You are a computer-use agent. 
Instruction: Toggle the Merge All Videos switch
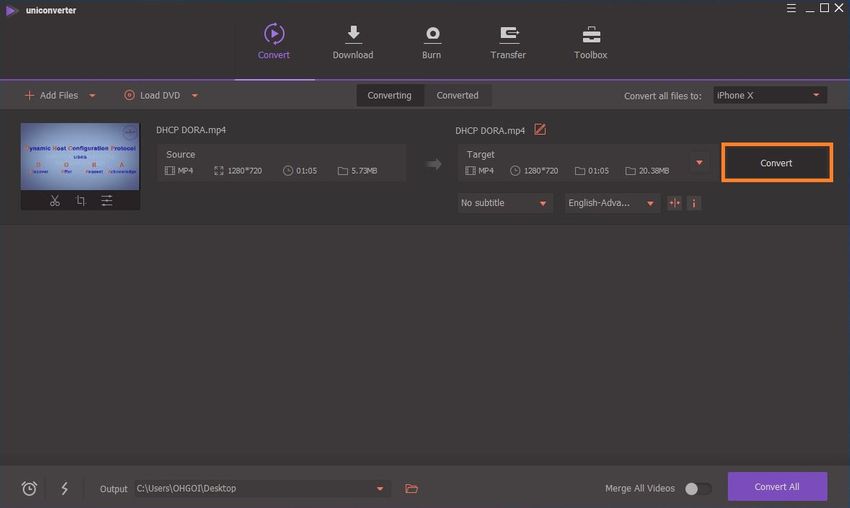coord(698,488)
